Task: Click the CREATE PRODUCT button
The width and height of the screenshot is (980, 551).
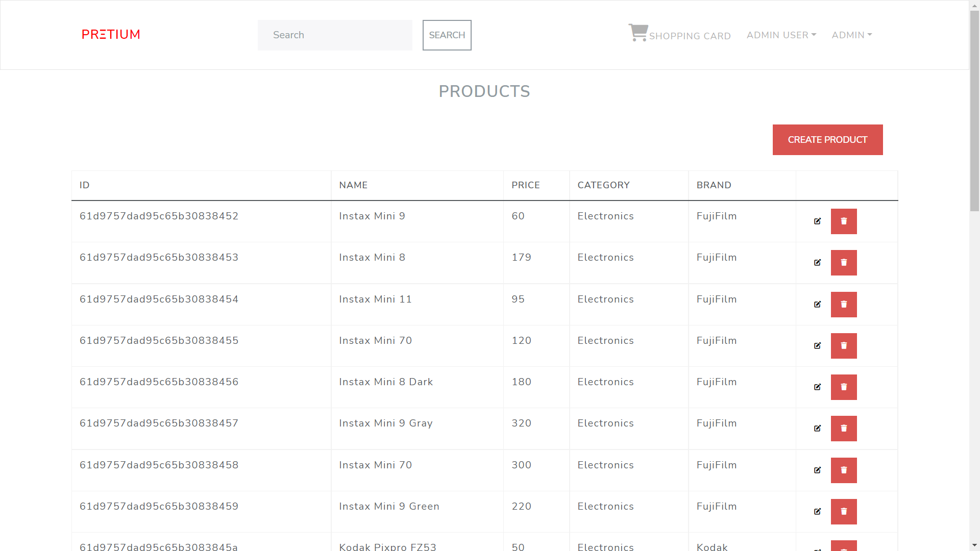Action: click(x=827, y=139)
